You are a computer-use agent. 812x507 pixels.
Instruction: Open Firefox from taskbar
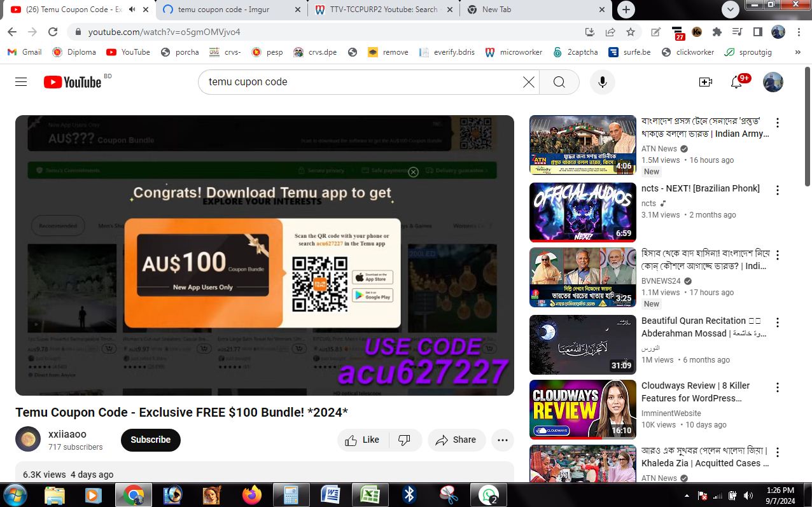click(x=252, y=495)
